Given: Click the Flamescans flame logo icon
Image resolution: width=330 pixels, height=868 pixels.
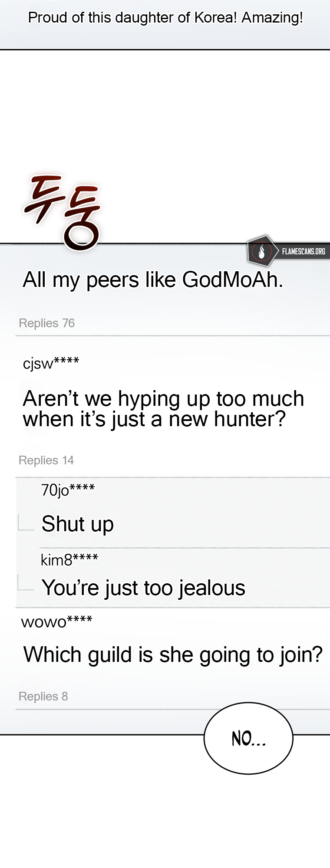Looking at the screenshot, I should 261,251.
